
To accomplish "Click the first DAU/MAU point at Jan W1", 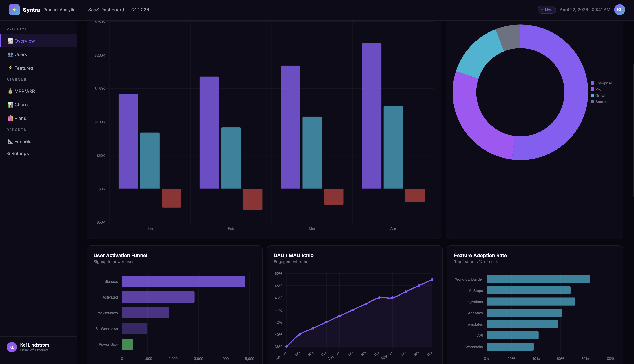I will pos(287,347).
